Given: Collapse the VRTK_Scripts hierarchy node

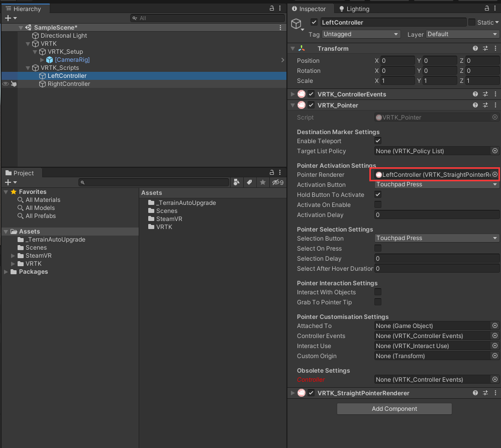Looking at the screenshot, I should pyautogui.click(x=28, y=68).
